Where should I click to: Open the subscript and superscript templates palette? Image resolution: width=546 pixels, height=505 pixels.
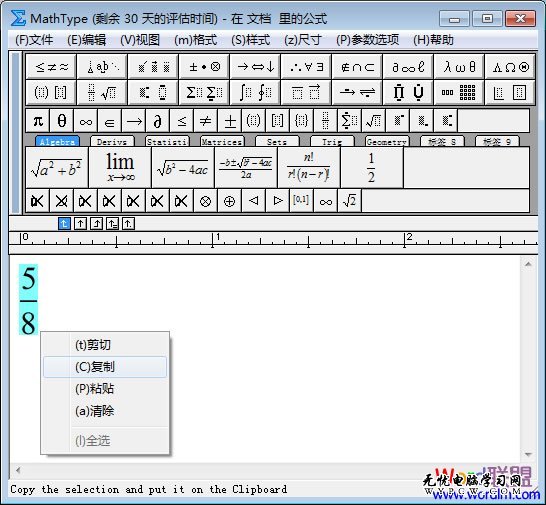153,92
